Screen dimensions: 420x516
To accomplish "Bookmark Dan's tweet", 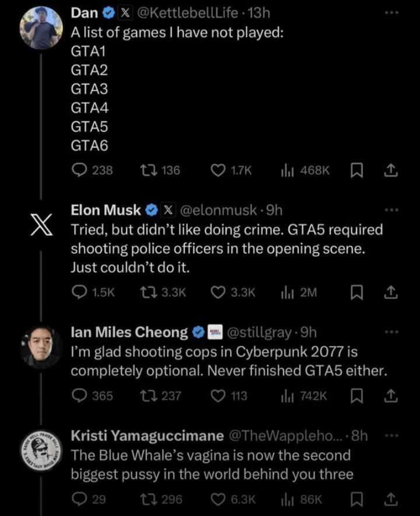I will pos(355,170).
